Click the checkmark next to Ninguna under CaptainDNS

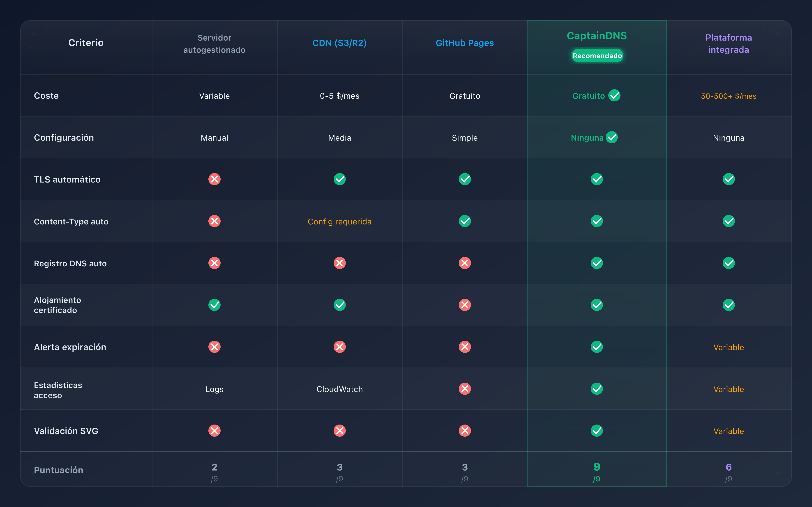[x=612, y=137]
